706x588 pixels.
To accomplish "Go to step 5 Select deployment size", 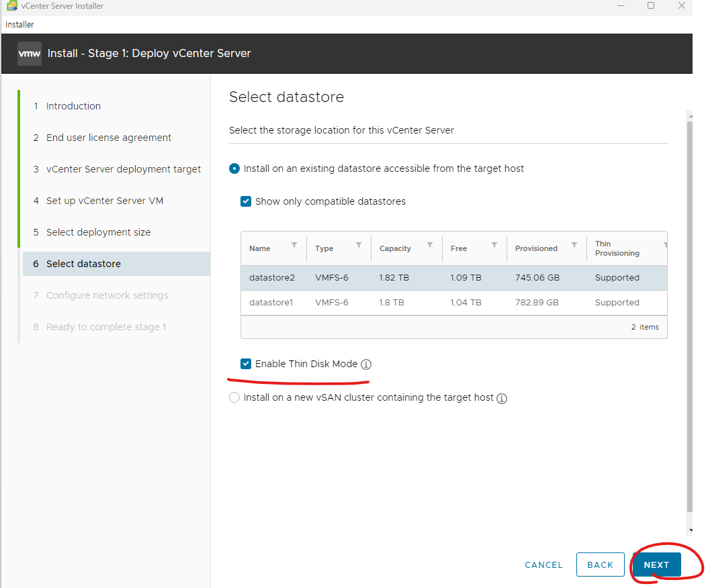I will coord(98,232).
